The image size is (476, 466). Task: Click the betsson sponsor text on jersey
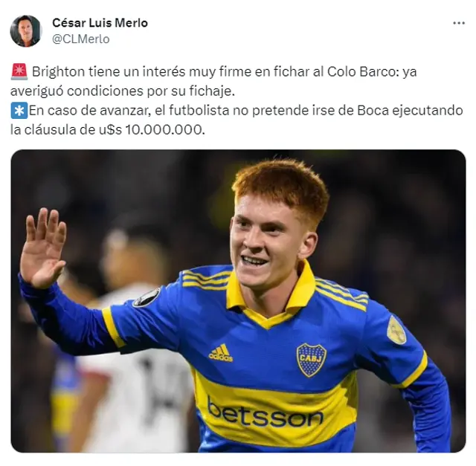pos(265,412)
